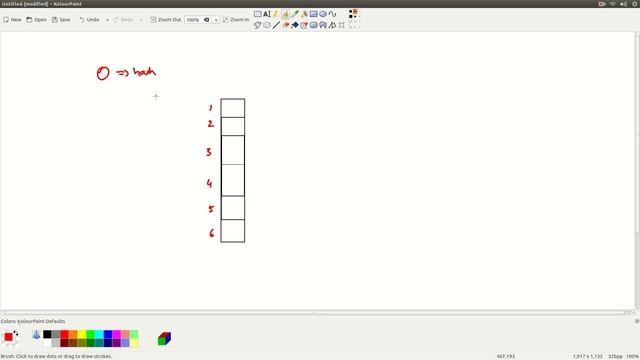Screen dimensions: 640x360
Task: Select the Flood Fill tool
Action: tap(295, 25)
